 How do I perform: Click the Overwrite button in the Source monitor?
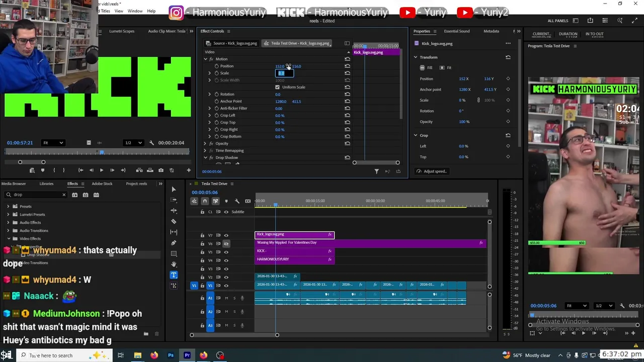pos(150,170)
